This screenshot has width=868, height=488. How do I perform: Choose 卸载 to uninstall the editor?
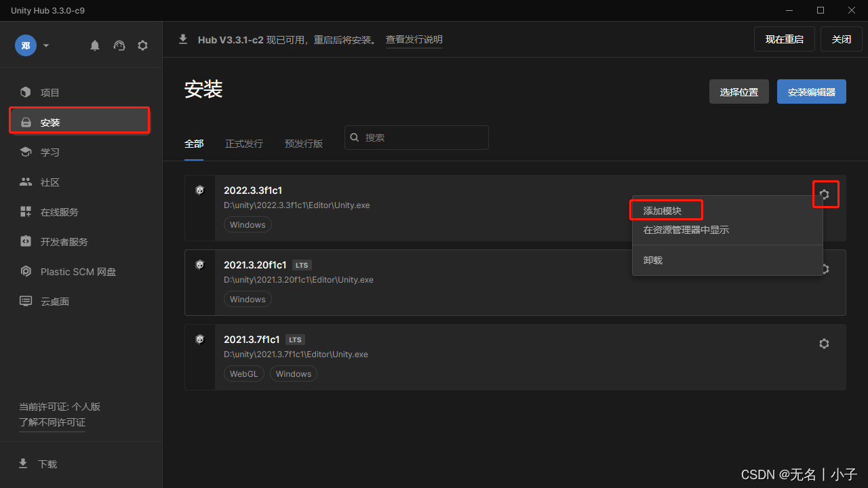[x=652, y=260]
